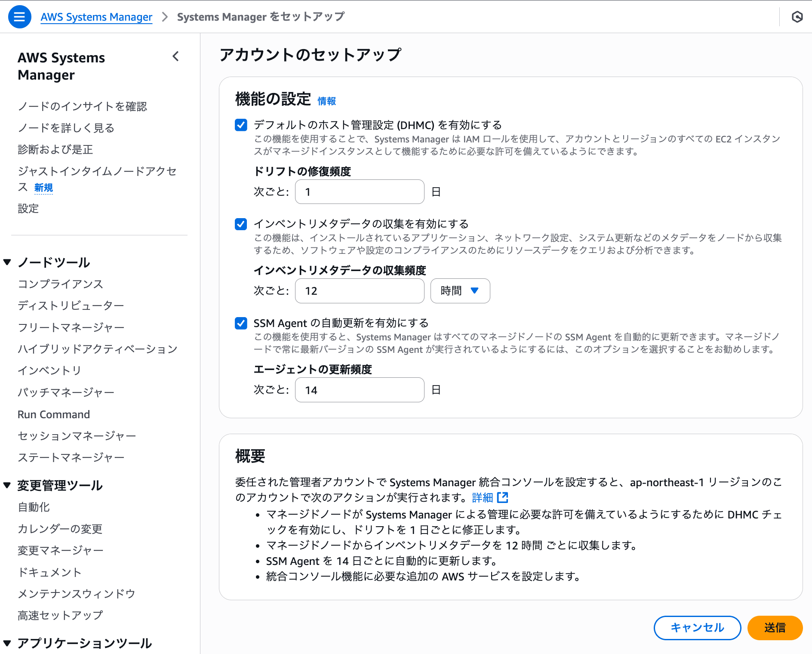The image size is (812, 654).
Task: Click the external link icon beside 詳細
Action: coord(503,497)
